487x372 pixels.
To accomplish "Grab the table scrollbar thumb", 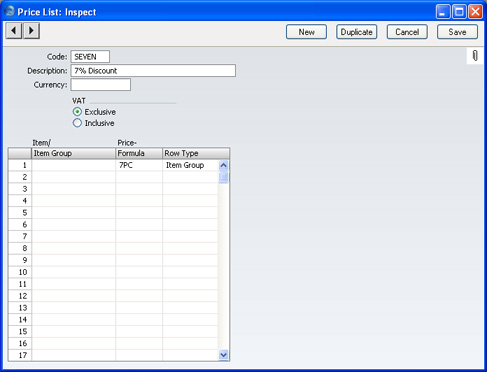I will pyautogui.click(x=224, y=177).
